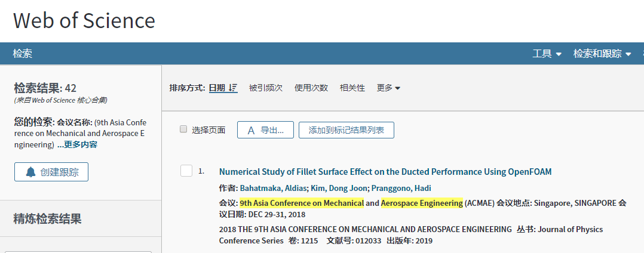This screenshot has width=644, height=253.
Task: Sort results by 相关性
Action: [x=352, y=88]
